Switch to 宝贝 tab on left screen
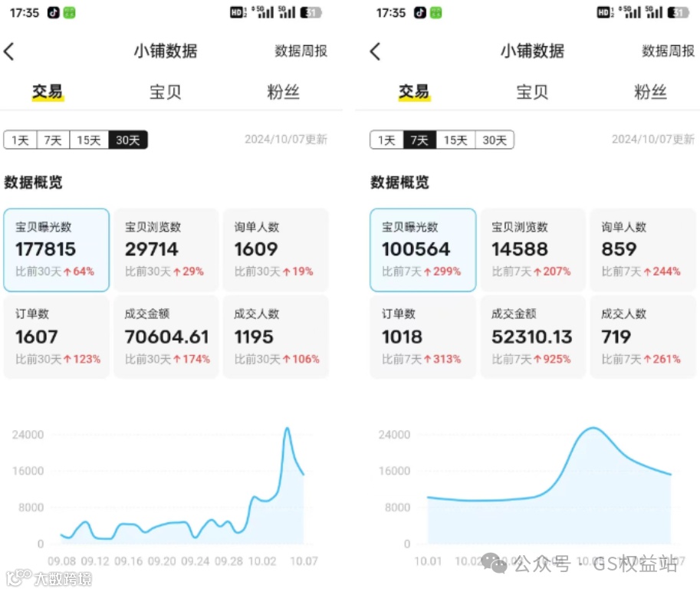The width and height of the screenshot is (700, 592). (x=165, y=92)
